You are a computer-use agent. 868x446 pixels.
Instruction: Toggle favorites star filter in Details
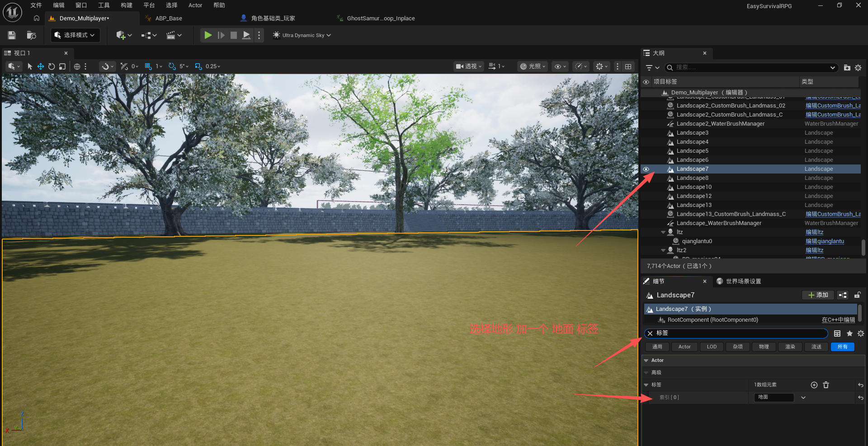click(x=849, y=333)
